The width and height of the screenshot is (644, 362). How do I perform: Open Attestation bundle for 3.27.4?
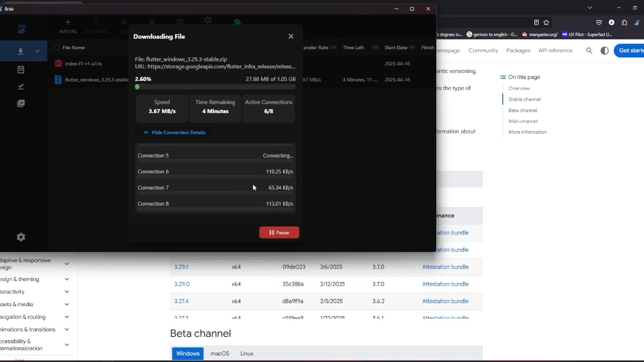pos(445,301)
